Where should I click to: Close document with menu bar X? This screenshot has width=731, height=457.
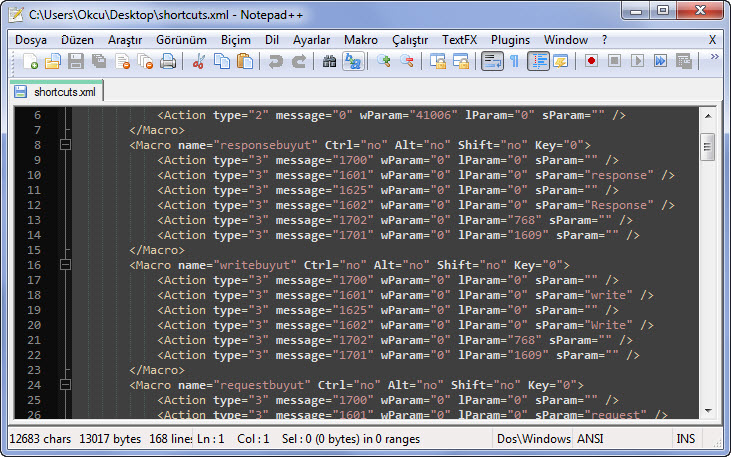pyautogui.click(x=712, y=40)
